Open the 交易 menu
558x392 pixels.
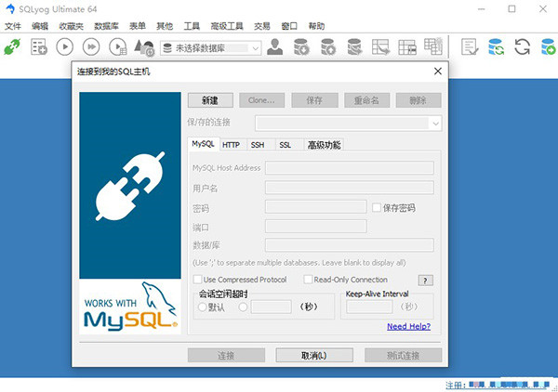tap(262, 26)
